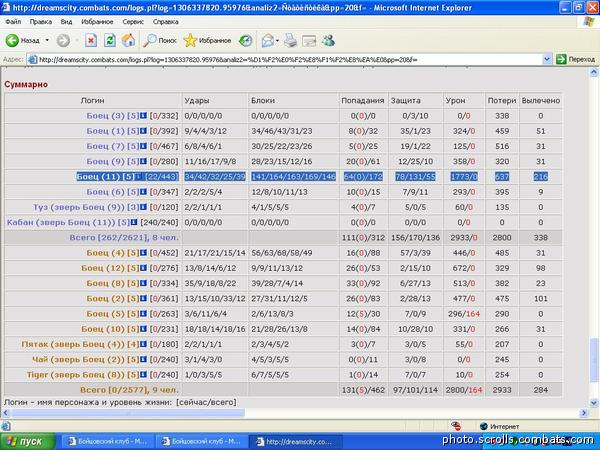The height and width of the screenshot is (450, 600).
Task: Click the Edit page toolbar icon
Action: coord(309,40)
